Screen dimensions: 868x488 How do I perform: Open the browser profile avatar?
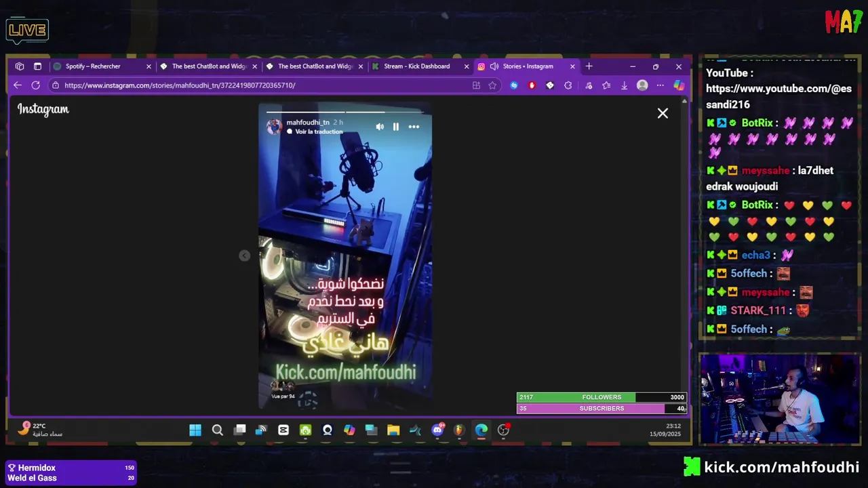pyautogui.click(x=642, y=85)
